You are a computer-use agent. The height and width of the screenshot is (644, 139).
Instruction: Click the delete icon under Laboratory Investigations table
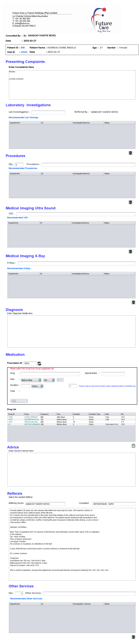(x=130, y=153)
